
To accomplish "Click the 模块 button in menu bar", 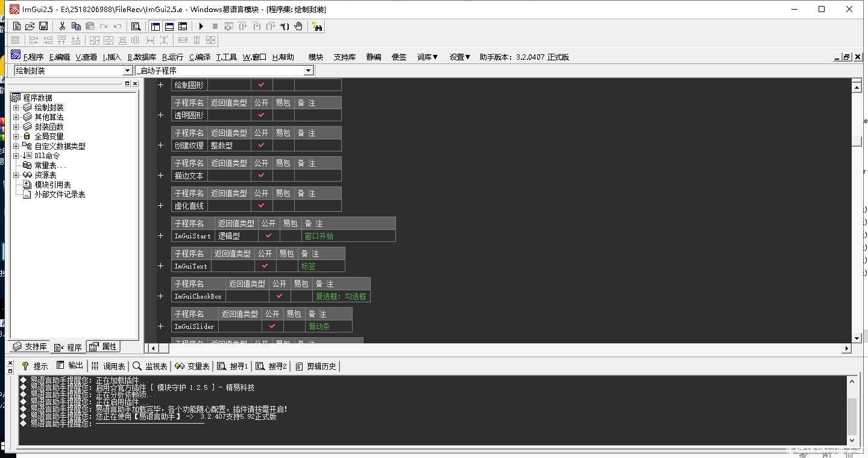I will 316,57.
